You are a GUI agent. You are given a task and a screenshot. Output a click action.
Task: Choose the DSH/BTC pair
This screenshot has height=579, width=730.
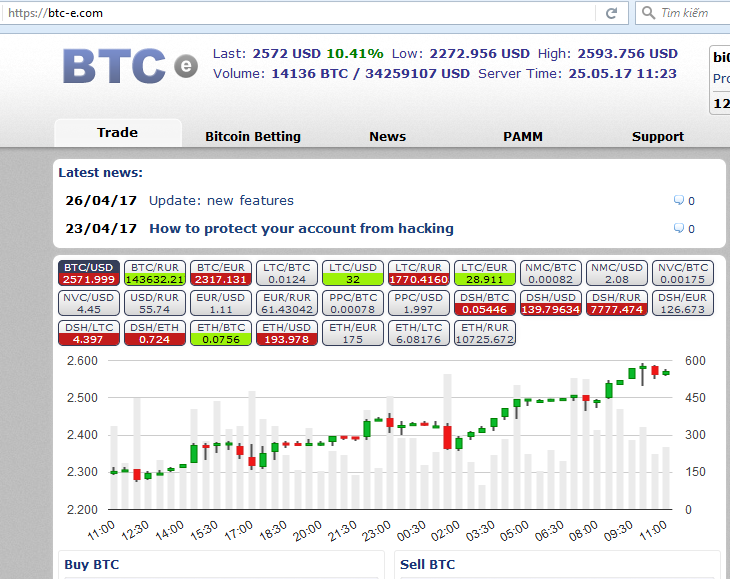(x=485, y=303)
